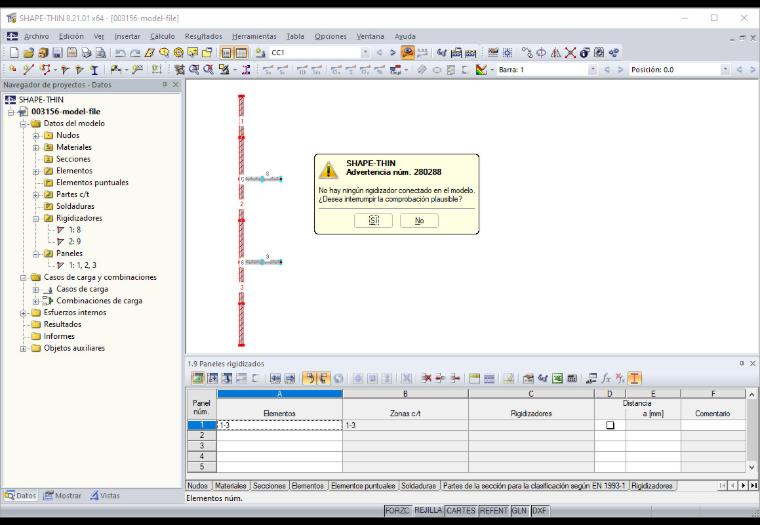
Task: Click the Elementos cell of panel row 1
Action: coord(280,425)
